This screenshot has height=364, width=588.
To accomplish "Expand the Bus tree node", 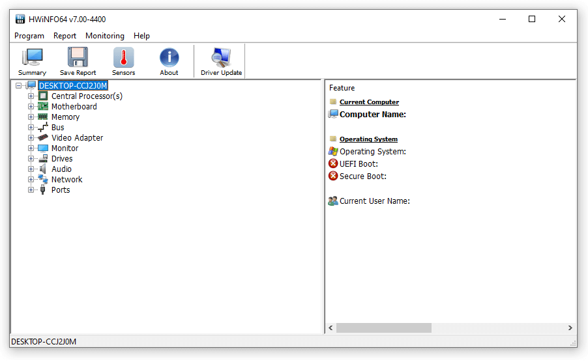I will 31,128.
